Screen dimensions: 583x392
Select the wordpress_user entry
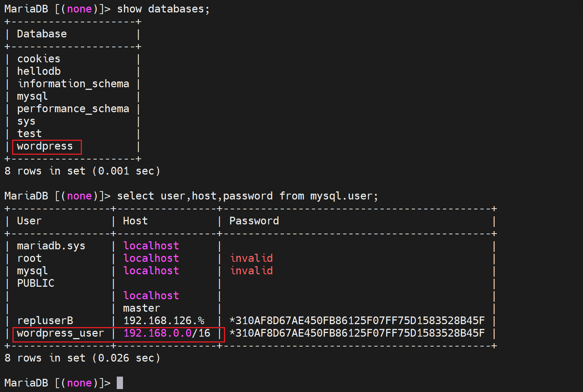pyautogui.click(x=61, y=333)
